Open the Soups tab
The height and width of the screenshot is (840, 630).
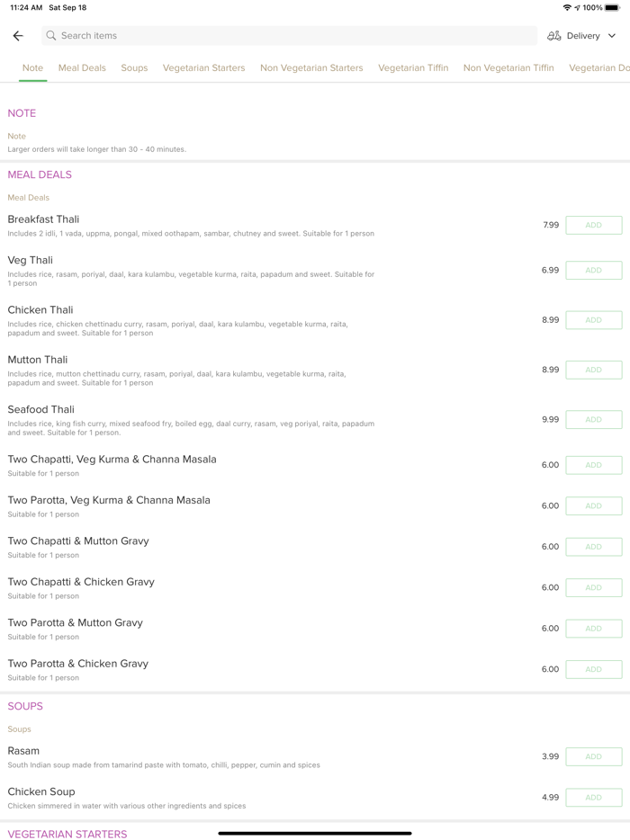134,68
